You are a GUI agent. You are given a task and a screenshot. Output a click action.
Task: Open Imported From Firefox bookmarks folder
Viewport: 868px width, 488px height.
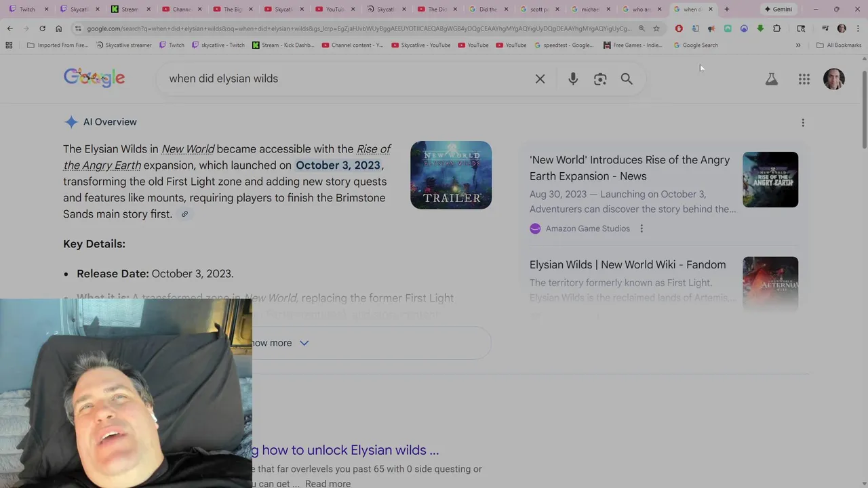click(57, 45)
